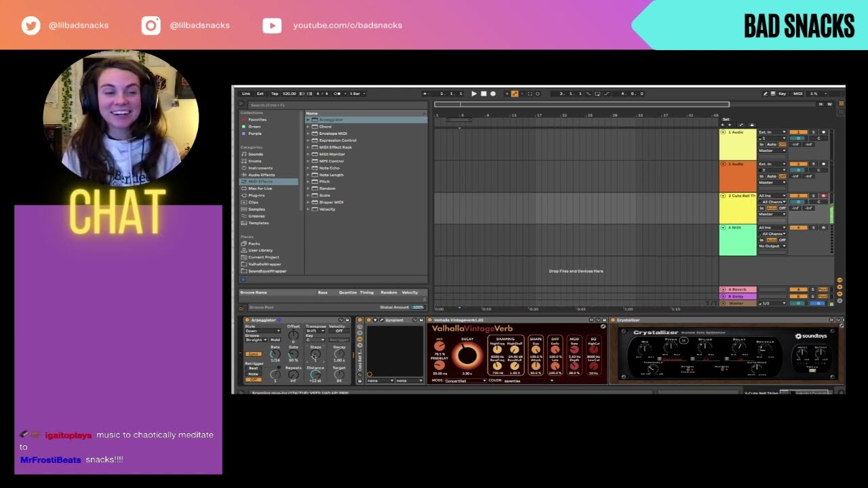
Task: Open the Sounds category
Action: pyautogui.click(x=256, y=155)
